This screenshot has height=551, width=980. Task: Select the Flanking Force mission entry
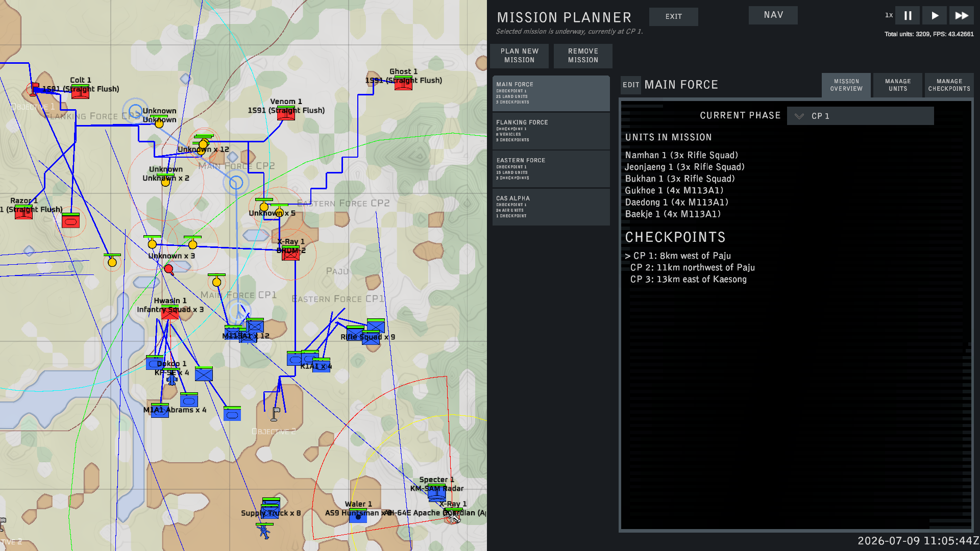pyautogui.click(x=551, y=131)
